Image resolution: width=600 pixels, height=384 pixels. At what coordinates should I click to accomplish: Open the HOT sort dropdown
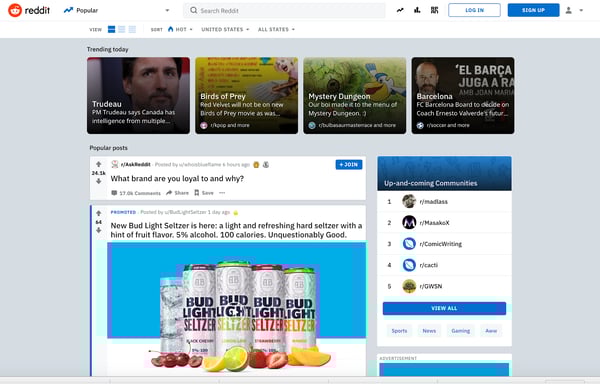point(180,29)
